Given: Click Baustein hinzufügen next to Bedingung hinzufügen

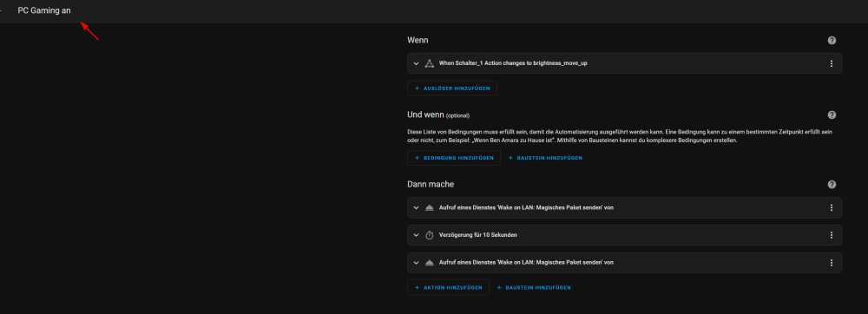Looking at the screenshot, I should 545,158.
